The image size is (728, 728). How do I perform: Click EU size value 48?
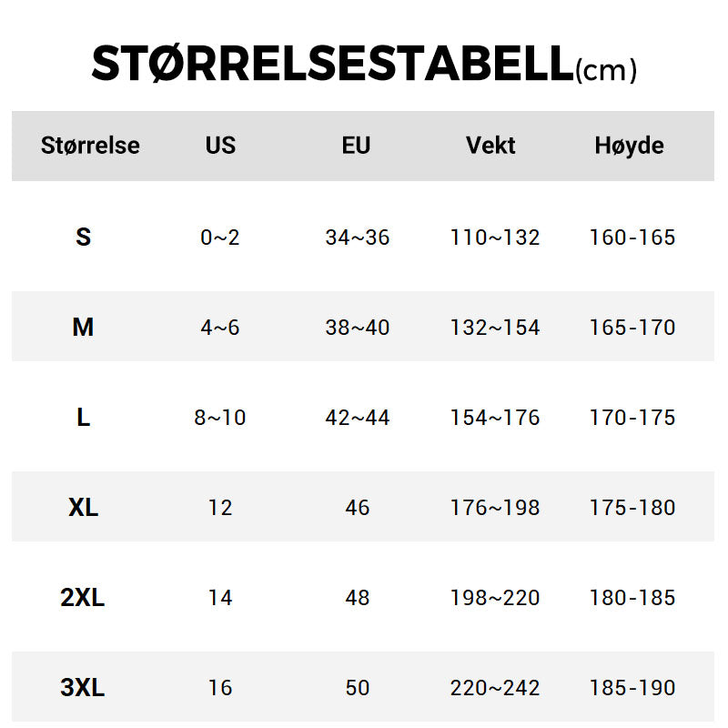(357, 598)
